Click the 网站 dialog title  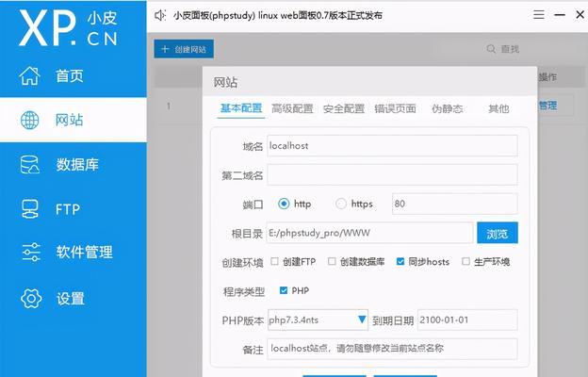point(226,82)
